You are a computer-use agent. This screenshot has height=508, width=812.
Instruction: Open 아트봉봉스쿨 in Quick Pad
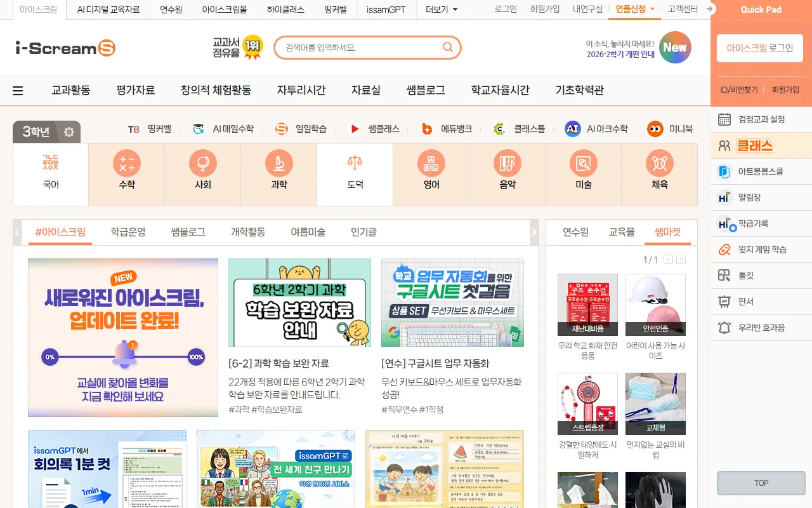pyautogui.click(x=761, y=171)
